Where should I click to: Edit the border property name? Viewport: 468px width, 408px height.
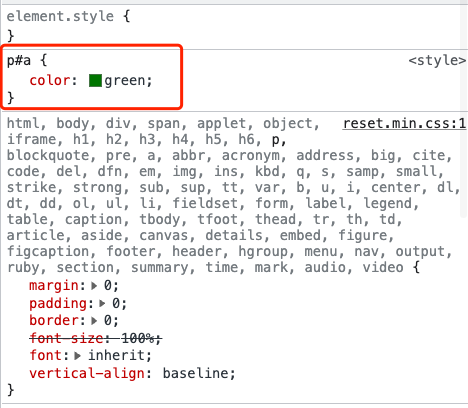(x=54, y=321)
